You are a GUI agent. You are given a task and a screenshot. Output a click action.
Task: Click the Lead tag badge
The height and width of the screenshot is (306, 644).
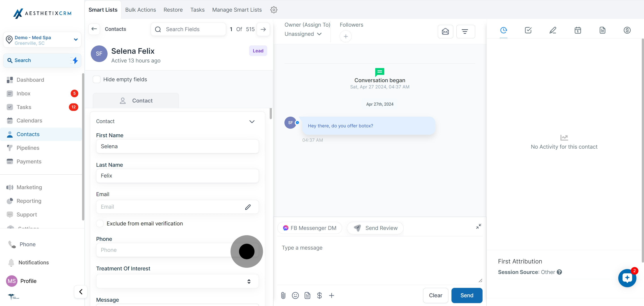pyautogui.click(x=258, y=51)
